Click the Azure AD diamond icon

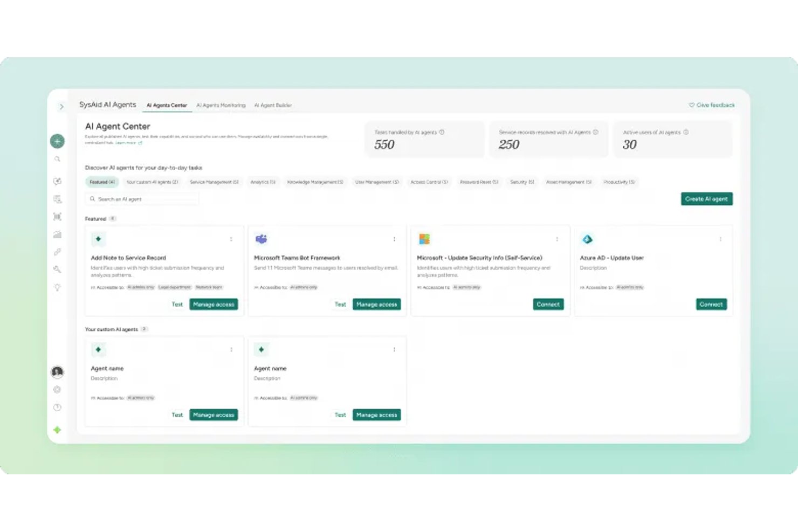[587, 239]
